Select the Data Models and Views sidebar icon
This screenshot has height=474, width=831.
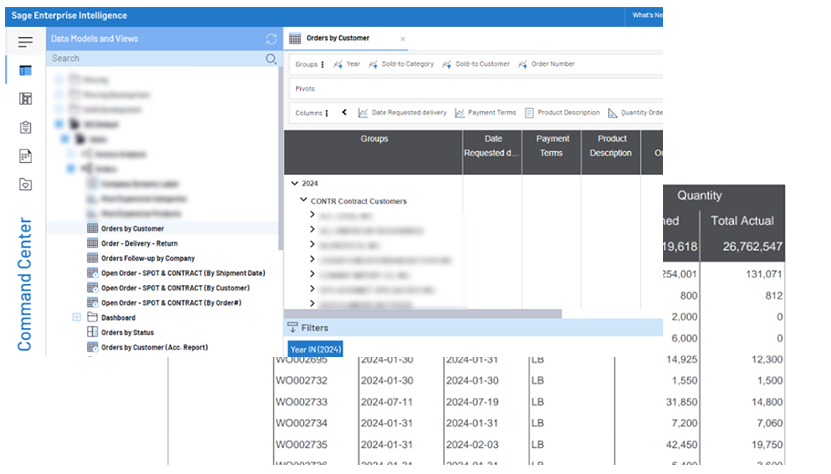(x=25, y=71)
